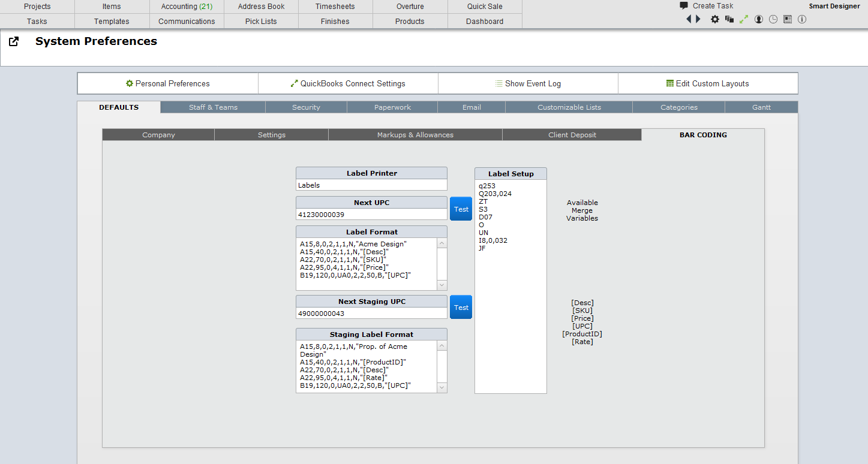Click the Next Staging UPC field

[x=371, y=313]
